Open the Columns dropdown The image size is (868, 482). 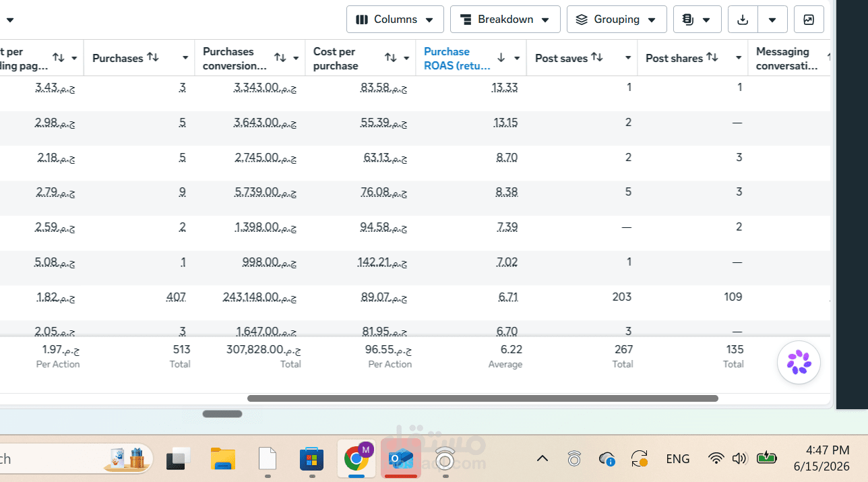[x=395, y=20]
